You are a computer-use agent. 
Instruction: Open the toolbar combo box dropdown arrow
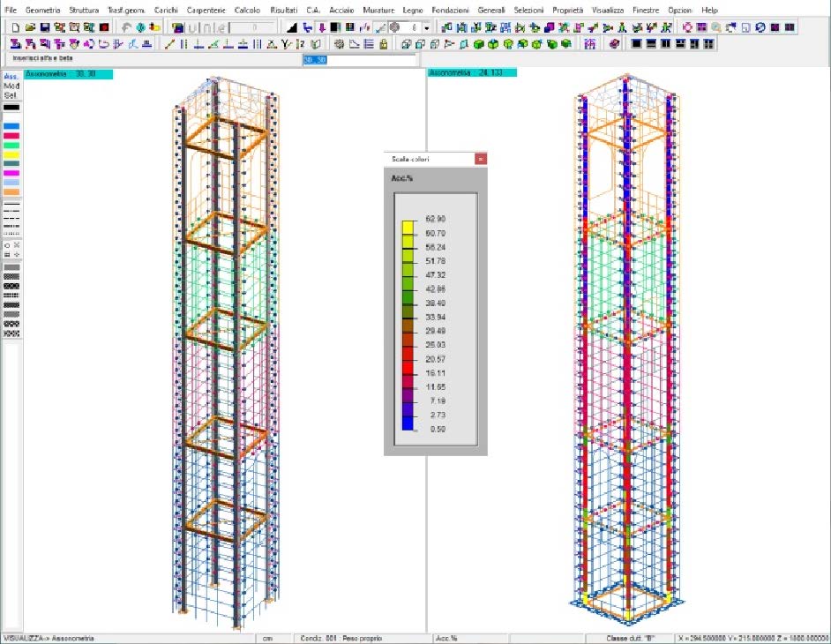pos(426,27)
